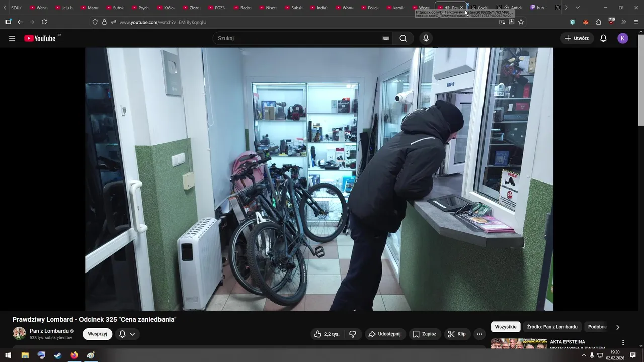Screen dimensions: 644x362
Task: Switch to the Złote browser tab
Action: [x=191, y=8]
